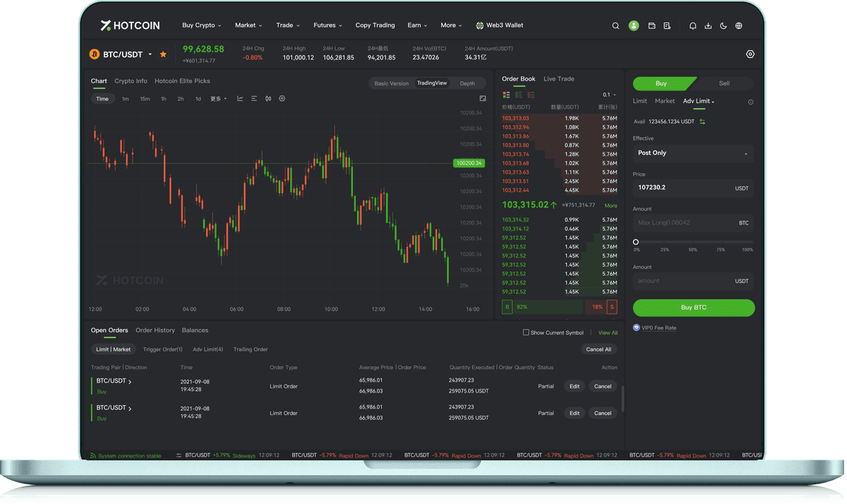Open the Market dropdown menu

(248, 25)
